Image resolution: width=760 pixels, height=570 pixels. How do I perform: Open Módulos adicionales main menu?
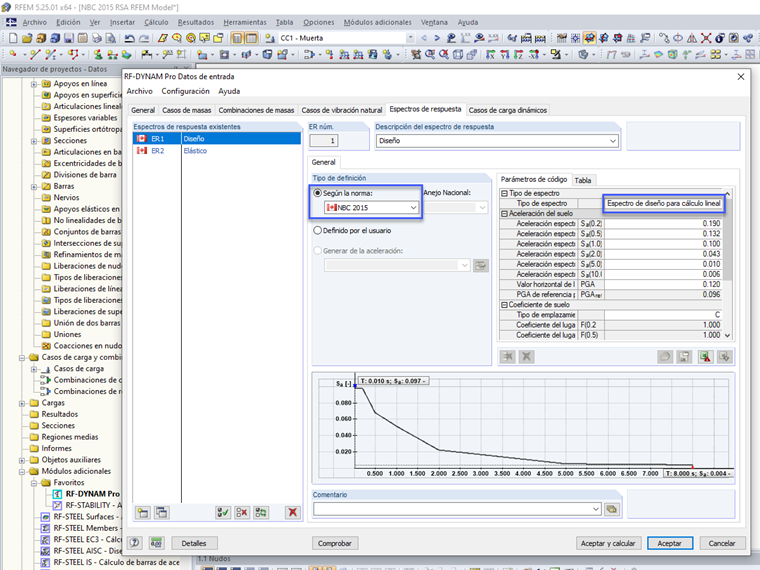(x=378, y=22)
